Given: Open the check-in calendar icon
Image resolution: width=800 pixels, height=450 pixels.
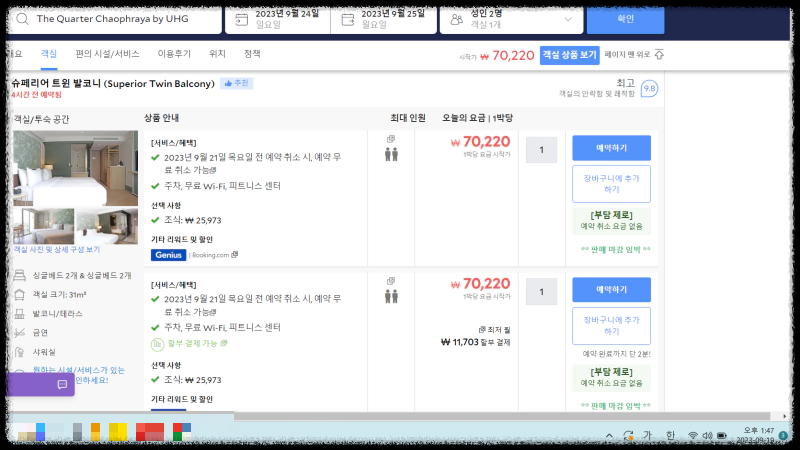Looking at the screenshot, I should [241, 20].
